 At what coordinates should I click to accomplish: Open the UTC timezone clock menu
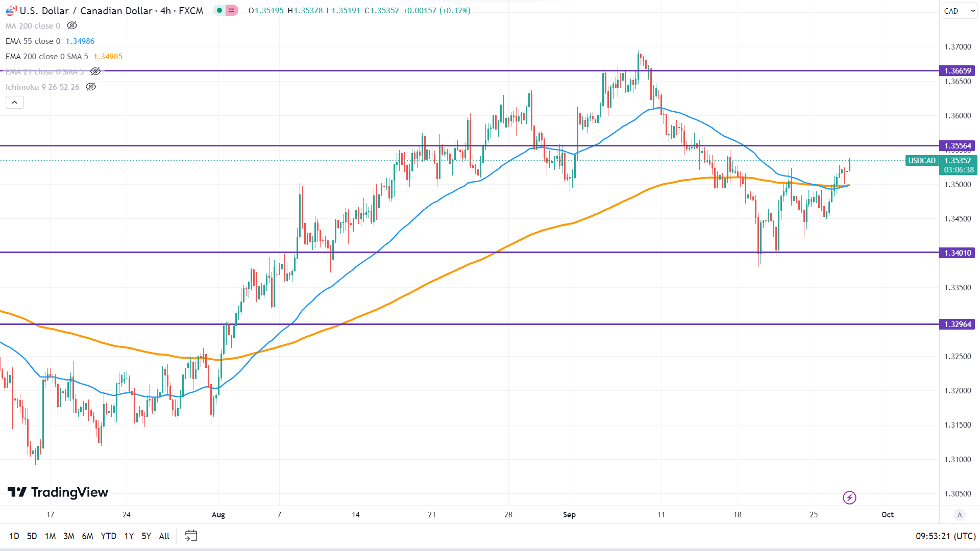(945, 536)
